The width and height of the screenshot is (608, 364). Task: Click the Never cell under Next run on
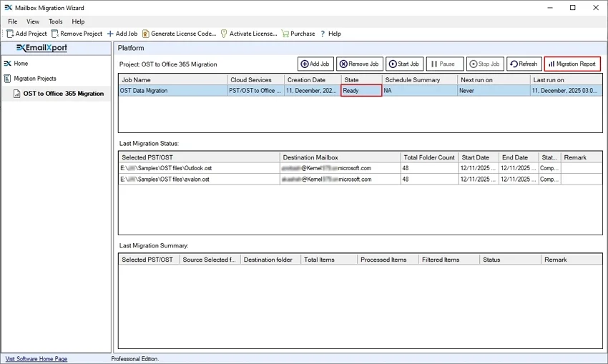494,91
